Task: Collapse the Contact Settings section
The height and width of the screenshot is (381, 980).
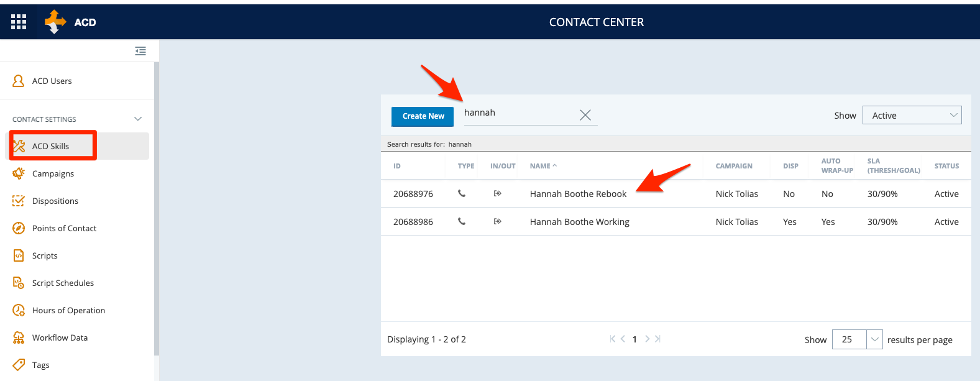Action: 138,119
